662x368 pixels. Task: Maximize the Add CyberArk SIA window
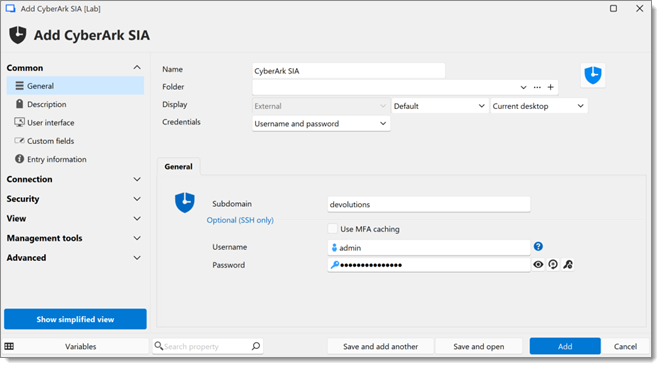pos(613,8)
